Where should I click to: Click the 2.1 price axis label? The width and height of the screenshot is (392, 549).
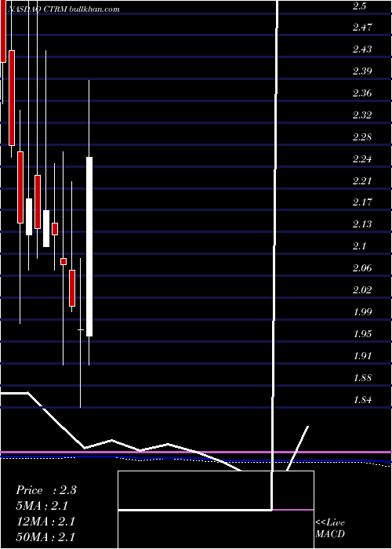click(360, 246)
